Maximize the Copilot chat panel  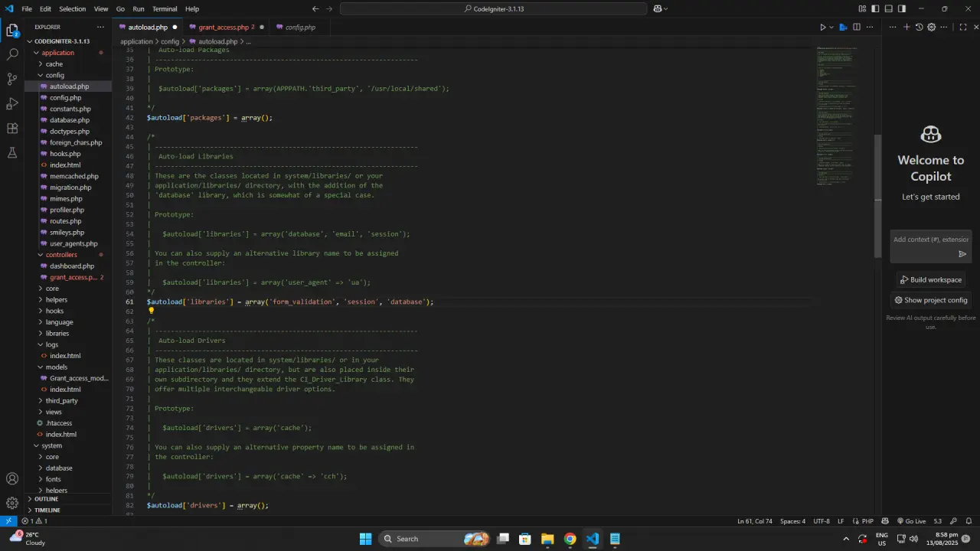pyautogui.click(x=963, y=27)
